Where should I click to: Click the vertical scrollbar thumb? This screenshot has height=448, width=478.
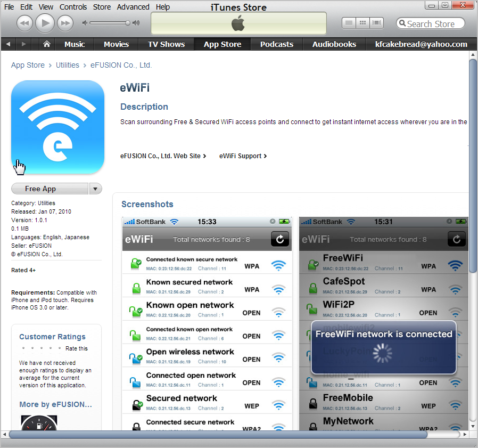(x=473, y=166)
